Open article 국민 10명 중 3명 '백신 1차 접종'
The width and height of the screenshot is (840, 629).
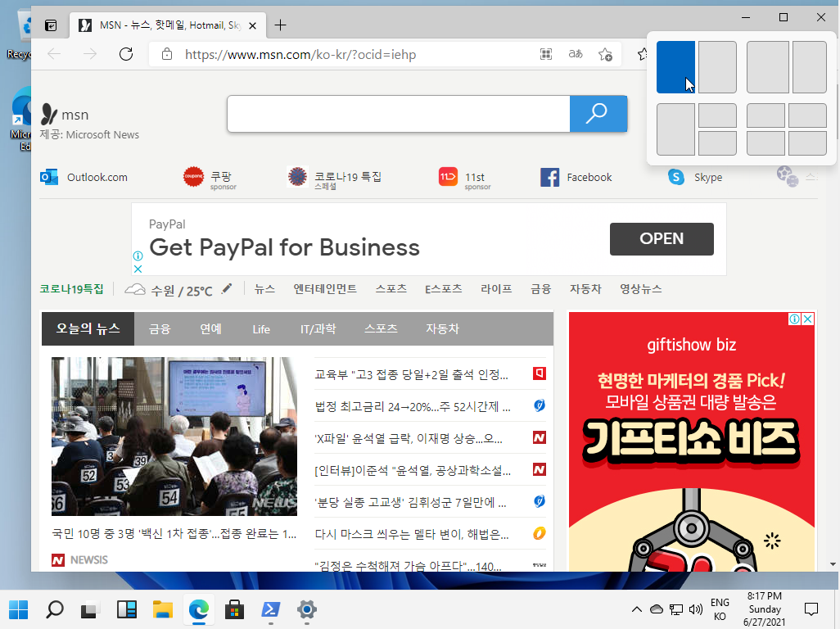point(174,534)
